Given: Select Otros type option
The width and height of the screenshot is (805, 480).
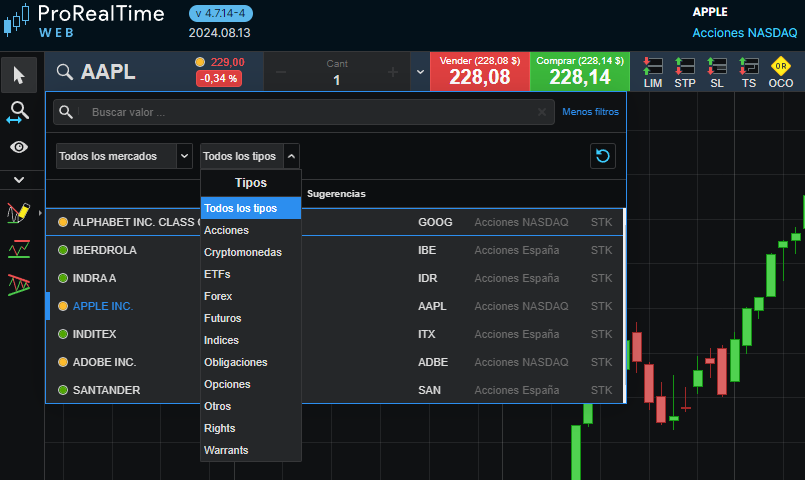Looking at the screenshot, I should click(x=251, y=406).
